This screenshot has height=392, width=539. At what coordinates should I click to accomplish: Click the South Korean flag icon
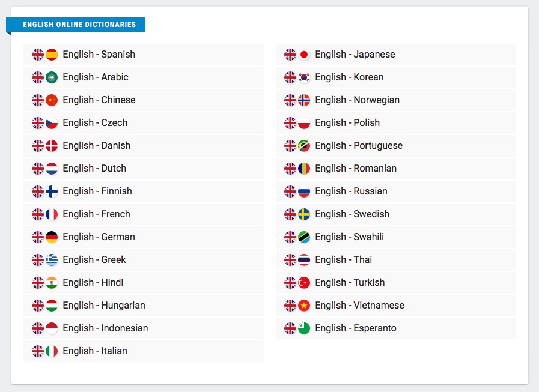[x=304, y=77]
